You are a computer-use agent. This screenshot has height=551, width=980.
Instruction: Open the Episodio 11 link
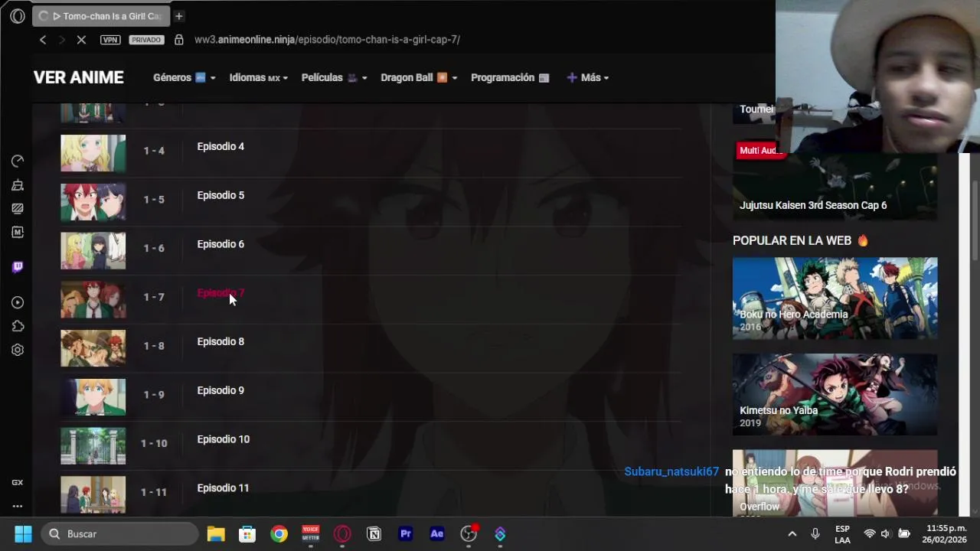coord(223,488)
